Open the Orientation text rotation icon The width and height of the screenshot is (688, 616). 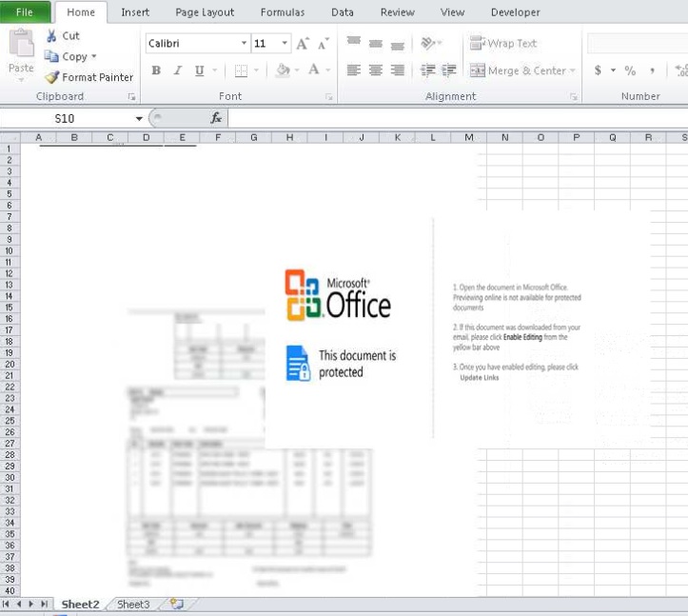428,43
